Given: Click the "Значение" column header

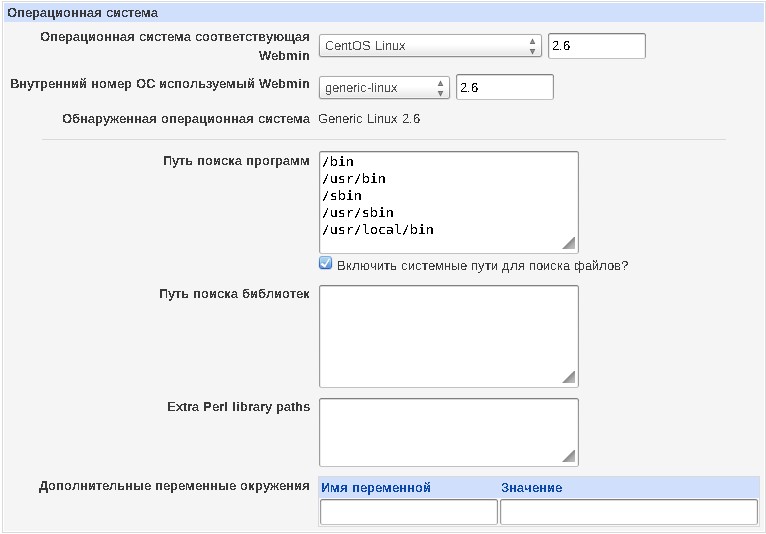Looking at the screenshot, I should click(x=532, y=488).
